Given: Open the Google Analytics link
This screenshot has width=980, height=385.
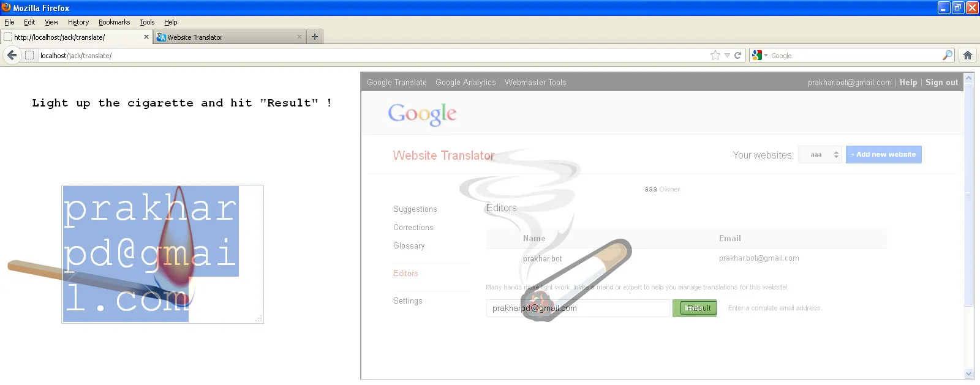Looking at the screenshot, I should coord(466,82).
